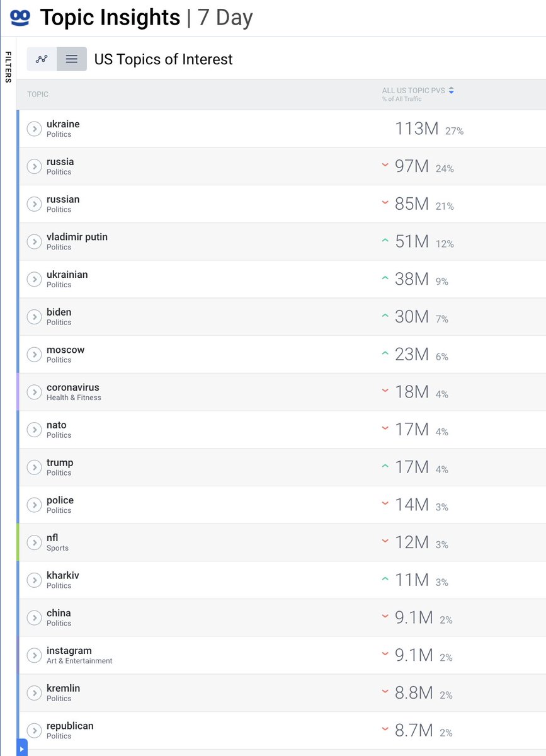Click the 30M value for biden
Image resolution: width=546 pixels, height=756 pixels.
click(x=412, y=317)
